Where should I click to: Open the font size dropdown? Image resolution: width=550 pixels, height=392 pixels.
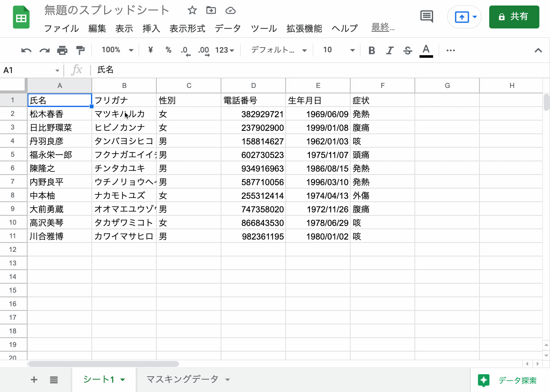click(x=337, y=50)
